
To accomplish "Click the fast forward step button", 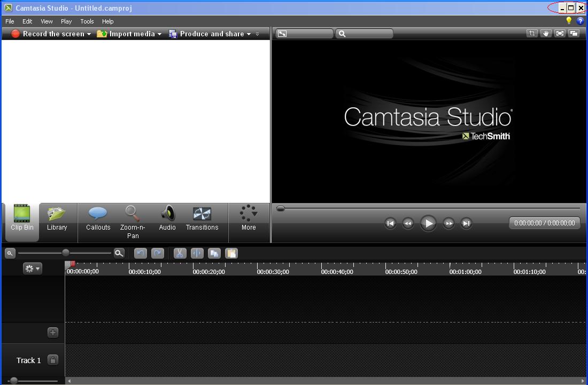I will click(x=448, y=224).
